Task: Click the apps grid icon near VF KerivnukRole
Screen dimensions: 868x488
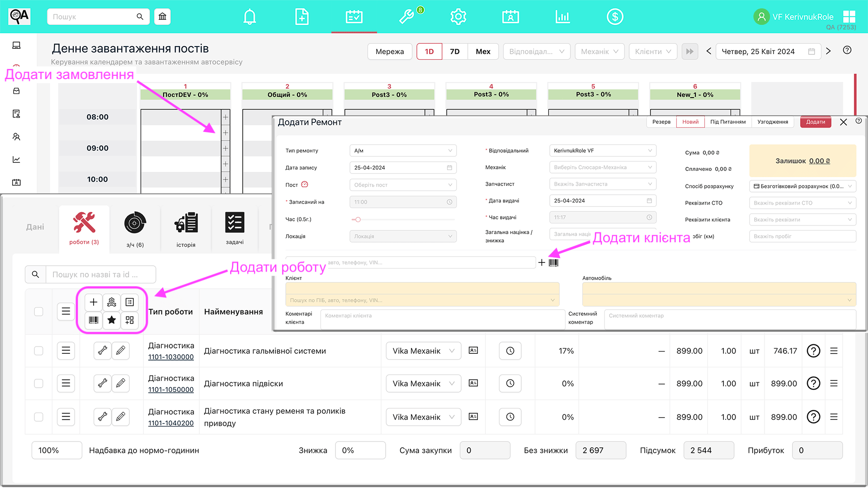Action: click(x=849, y=17)
